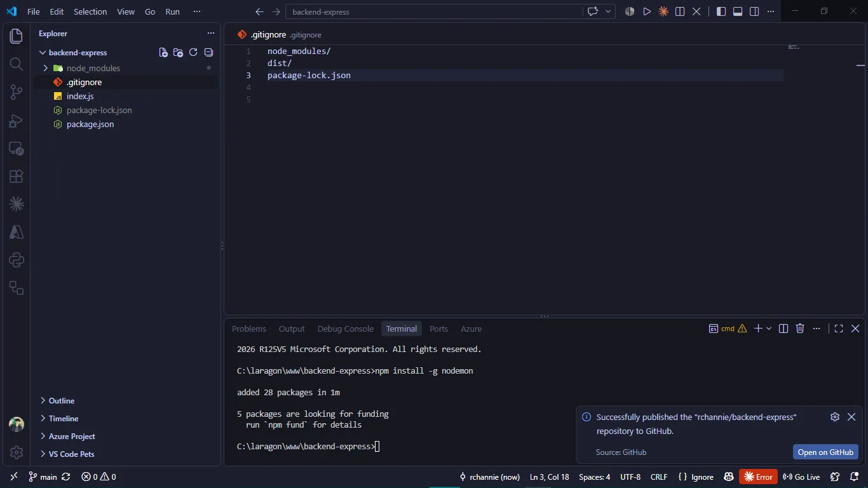Open more title bar actions ellipsis after Run
Image resolution: width=868 pixels, height=488 pixels.
(196, 11)
